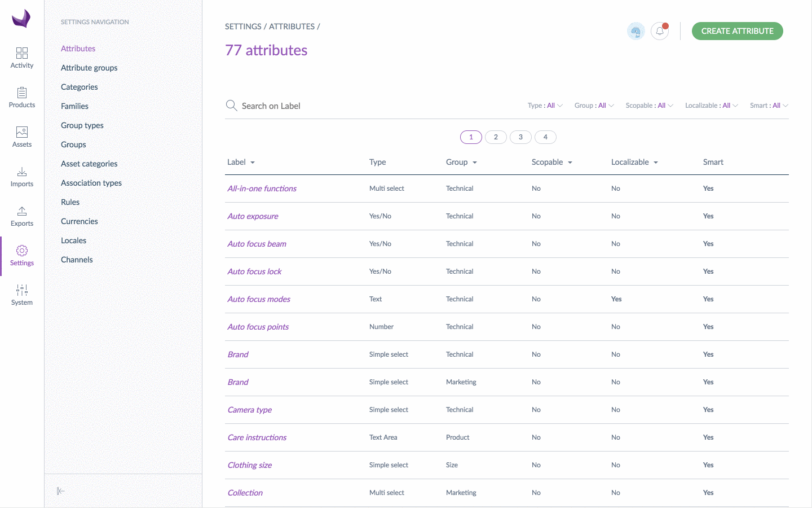Select Attribute groups in settings navigation

click(89, 68)
